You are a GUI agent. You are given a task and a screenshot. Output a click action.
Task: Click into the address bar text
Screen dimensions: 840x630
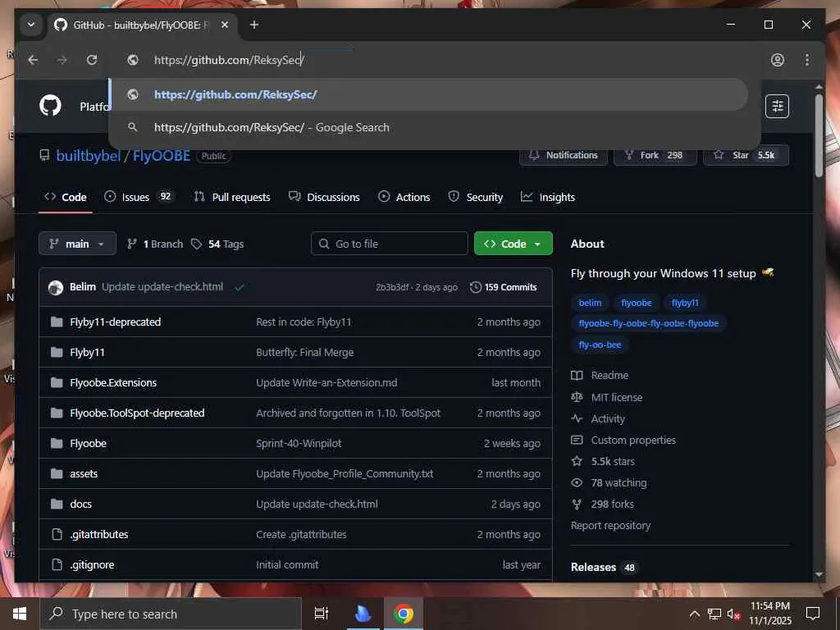(x=229, y=60)
